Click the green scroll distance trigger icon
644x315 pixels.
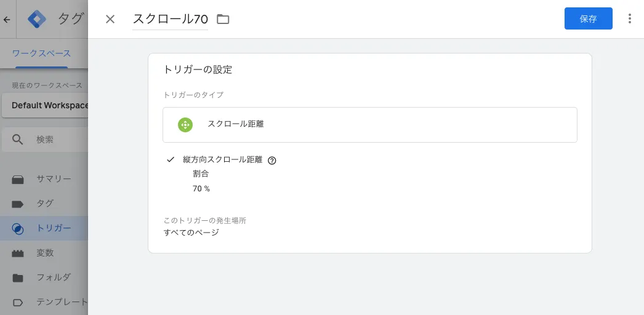click(185, 124)
